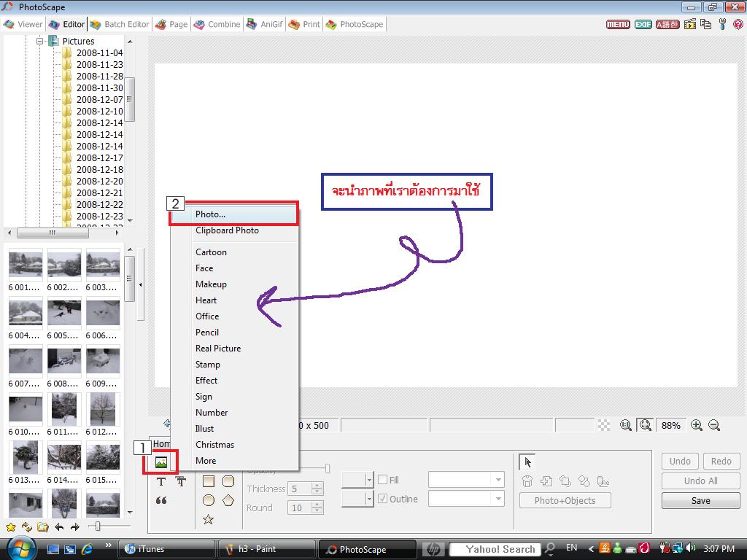Switch to the Viewer tab
This screenshot has width=747, height=560.
(23, 24)
